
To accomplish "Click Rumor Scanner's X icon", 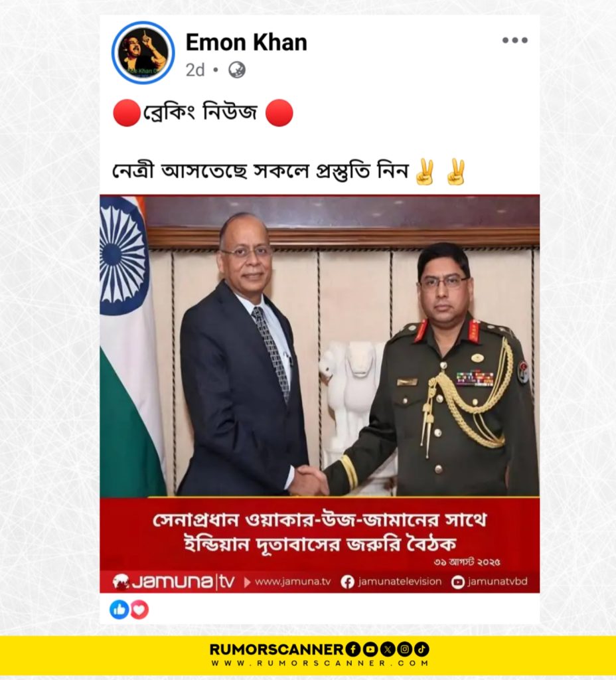I will tap(387, 649).
